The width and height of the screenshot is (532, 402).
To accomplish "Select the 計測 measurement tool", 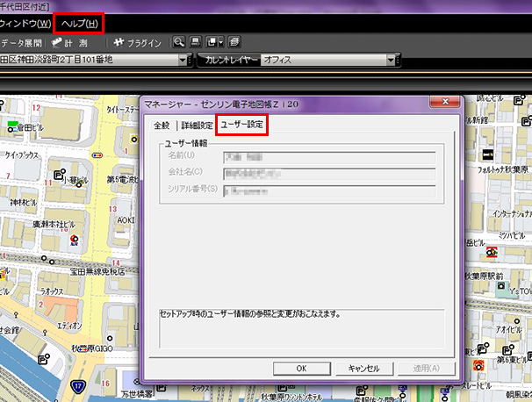I will (69, 43).
